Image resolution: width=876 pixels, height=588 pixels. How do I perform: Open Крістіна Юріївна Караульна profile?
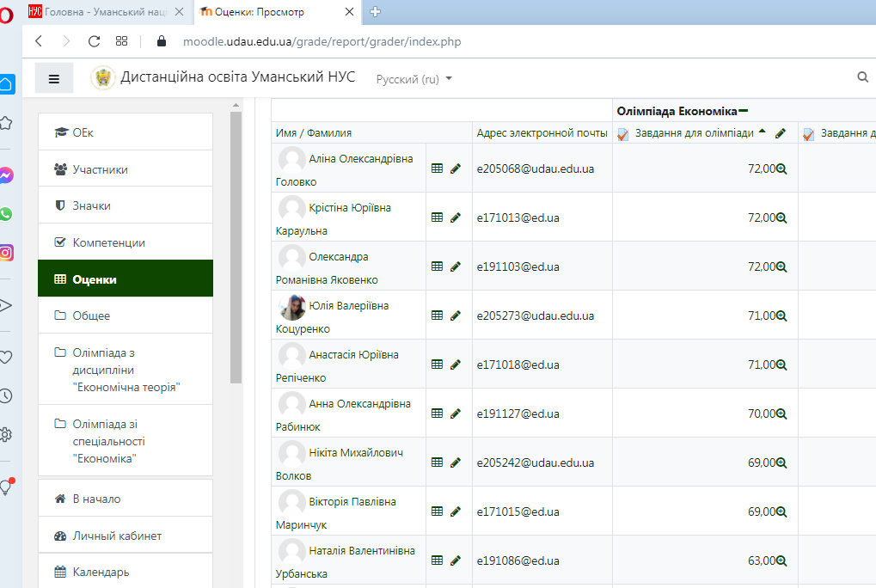point(333,219)
